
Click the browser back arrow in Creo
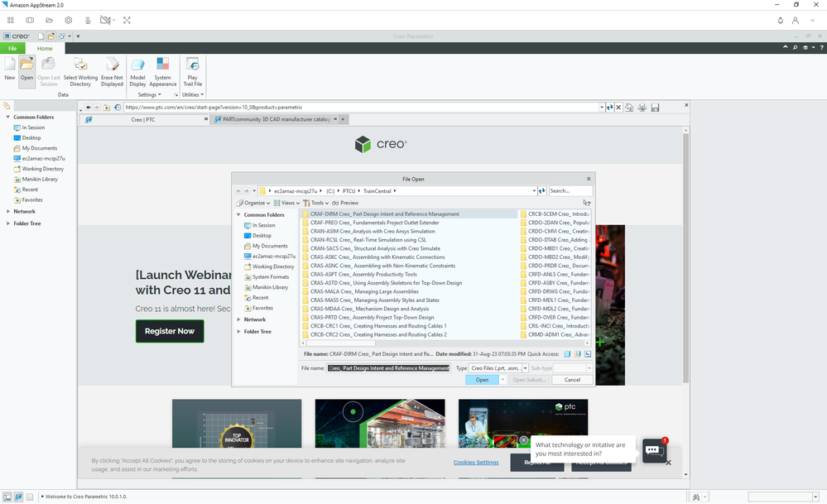pyautogui.click(x=88, y=108)
